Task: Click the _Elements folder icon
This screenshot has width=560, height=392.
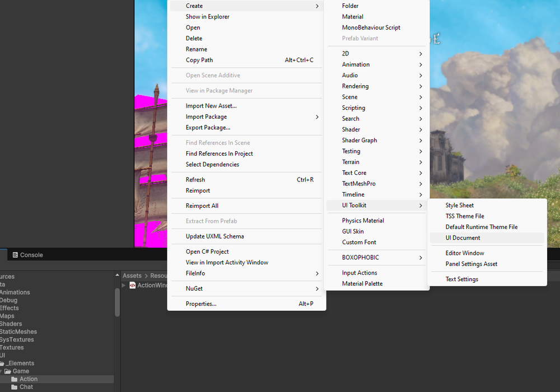Action: point(2,363)
